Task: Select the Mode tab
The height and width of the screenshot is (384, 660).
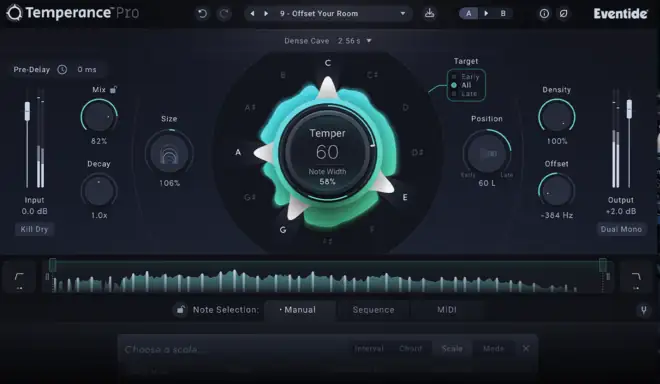Action: click(x=493, y=349)
